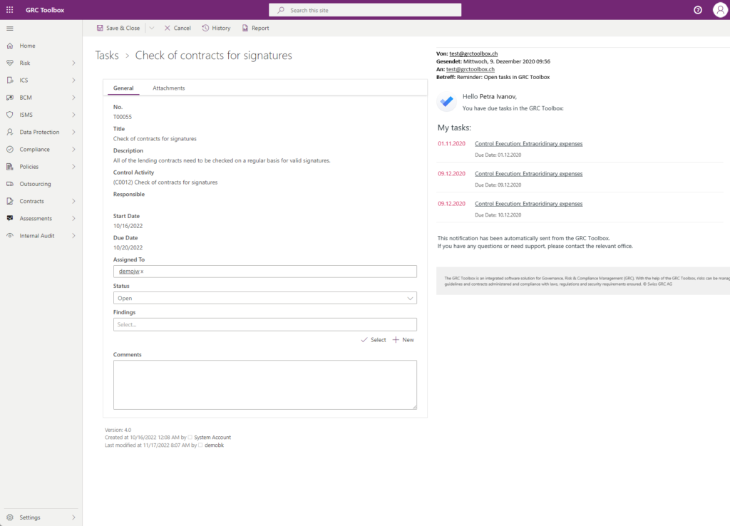This screenshot has height=526, width=730.
Task: Click the demobk modifier link
Action: pos(214,445)
